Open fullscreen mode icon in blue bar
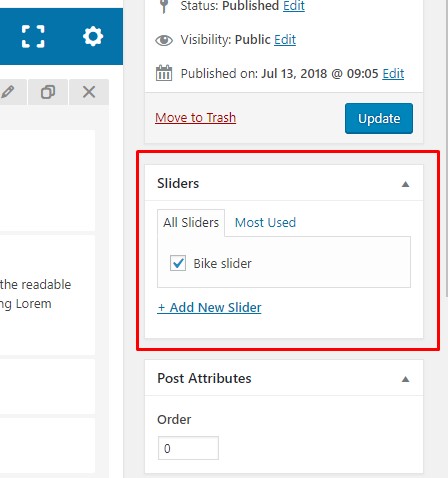Image resolution: width=448 pixels, height=478 pixels. [x=33, y=36]
